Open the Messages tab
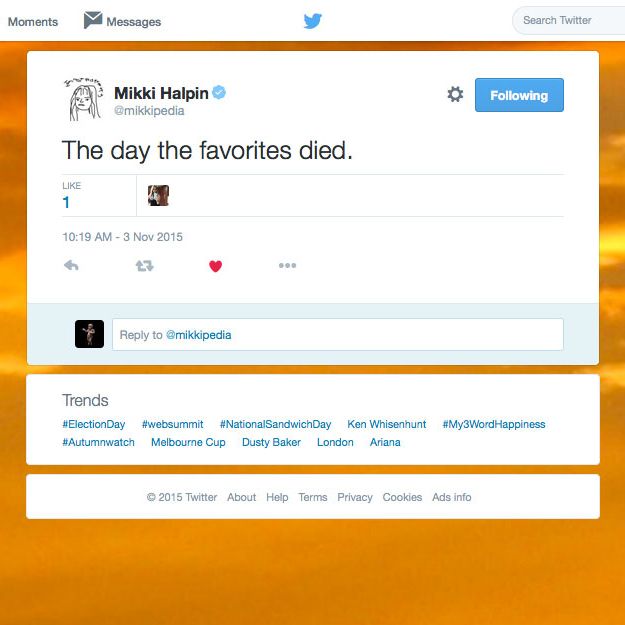This screenshot has width=625, height=625. tap(134, 22)
